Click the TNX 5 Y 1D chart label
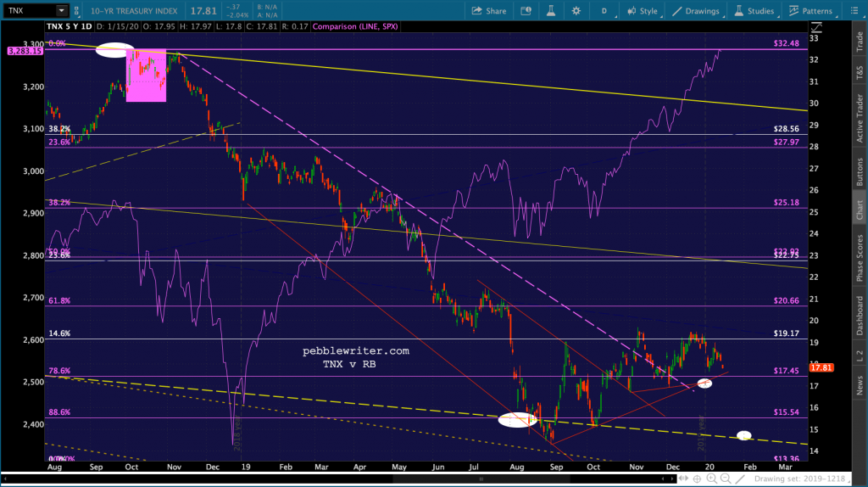868x487 pixels. pyautogui.click(x=70, y=26)
